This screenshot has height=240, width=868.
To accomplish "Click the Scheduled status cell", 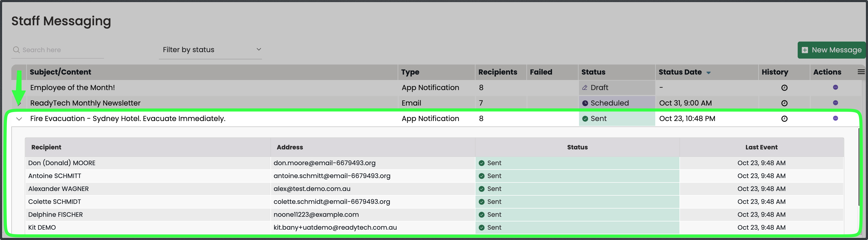I will (617, 103).
